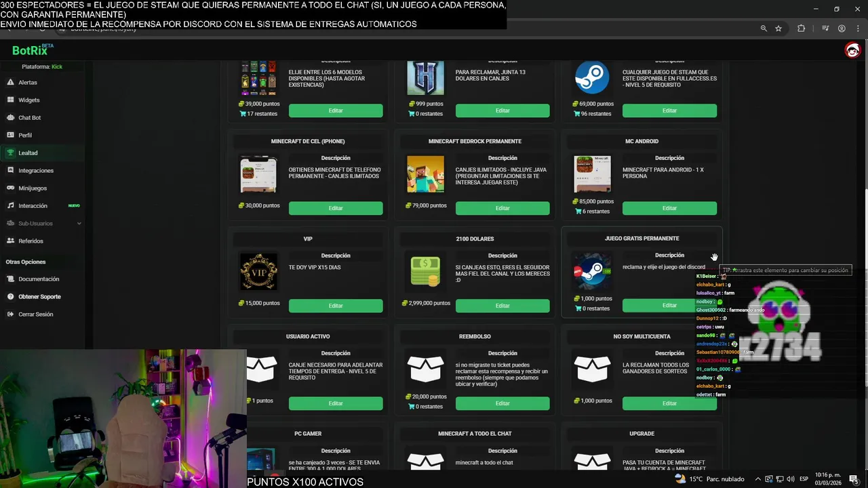Viewport: 868px width, 488px height.
Task: Edit the 2100 Dolares reward
Action: (x=502, y=306)
